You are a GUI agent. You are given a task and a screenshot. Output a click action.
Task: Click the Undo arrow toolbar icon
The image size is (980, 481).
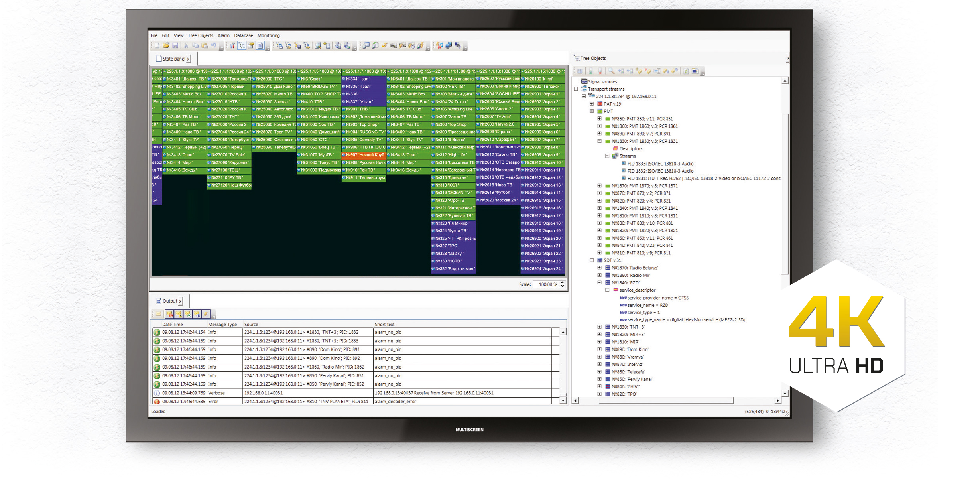coord(214,46)
